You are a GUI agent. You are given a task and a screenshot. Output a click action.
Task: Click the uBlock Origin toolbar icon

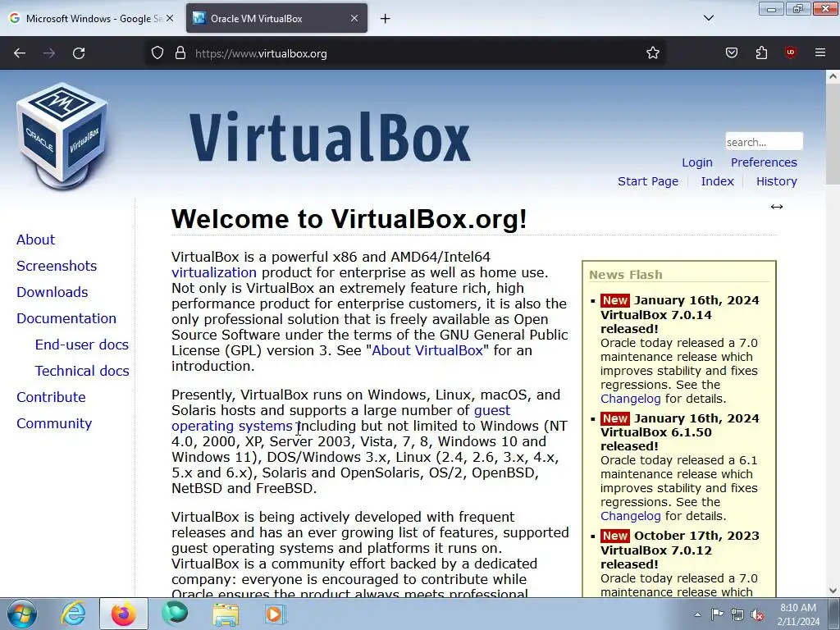pyautogui.click(x=791, y=52)
